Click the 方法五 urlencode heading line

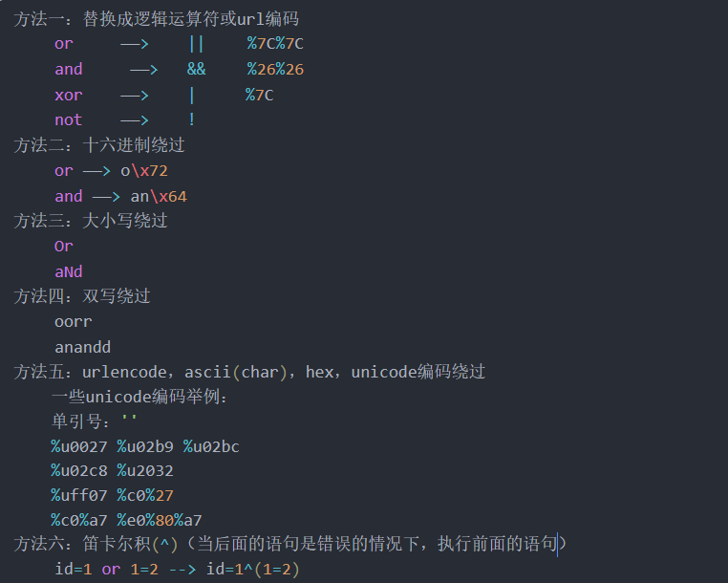tap(249, 372)
